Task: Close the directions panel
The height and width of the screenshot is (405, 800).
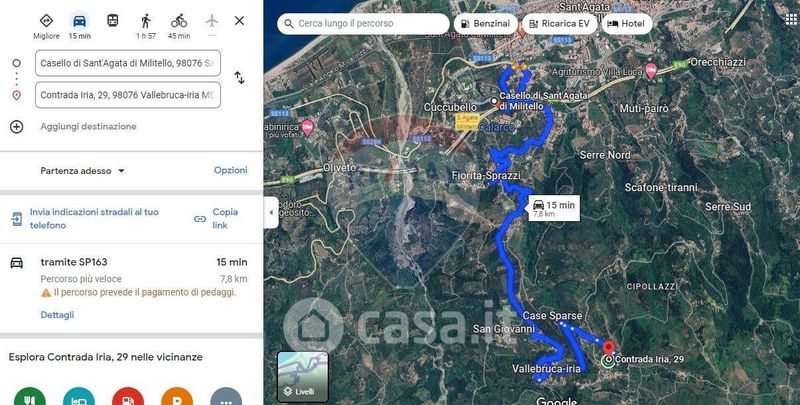Action: (239, 21)
